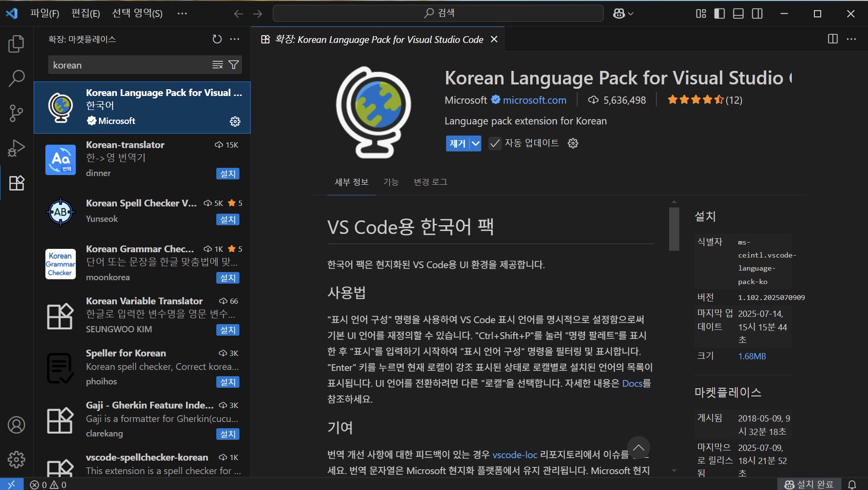The image size is (868, 490).
Task: Toggle secondary side bar visibility
Action: point(757,14)
